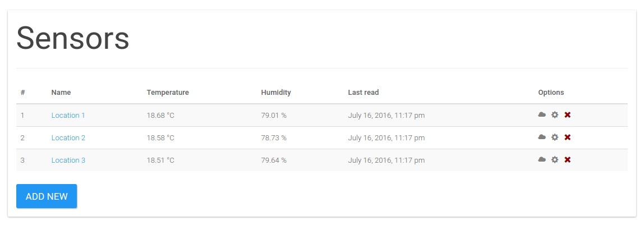Click sensor number 2 link
Image resolution: width=644 pixels, height=225 pixels.
pyautogui.click(x=22, y=137)
